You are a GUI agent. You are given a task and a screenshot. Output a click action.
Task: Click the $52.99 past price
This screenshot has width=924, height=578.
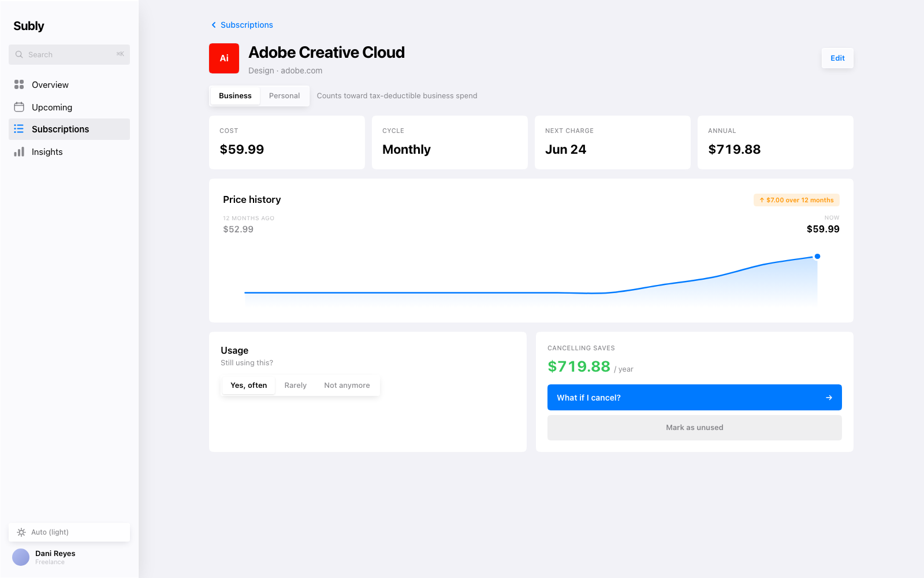(x=239, y=229)
